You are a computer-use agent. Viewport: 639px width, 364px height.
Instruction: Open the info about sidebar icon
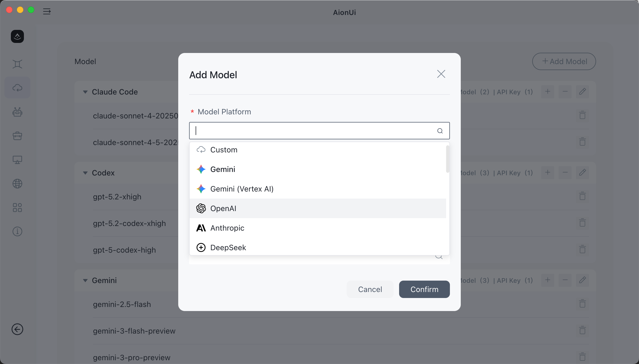pos(17,231)
